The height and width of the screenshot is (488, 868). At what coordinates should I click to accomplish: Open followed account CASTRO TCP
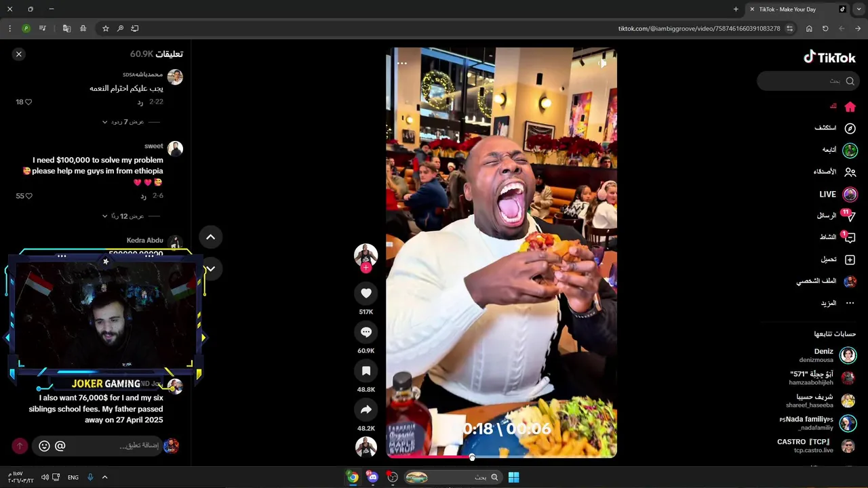[x=816, y=445]
